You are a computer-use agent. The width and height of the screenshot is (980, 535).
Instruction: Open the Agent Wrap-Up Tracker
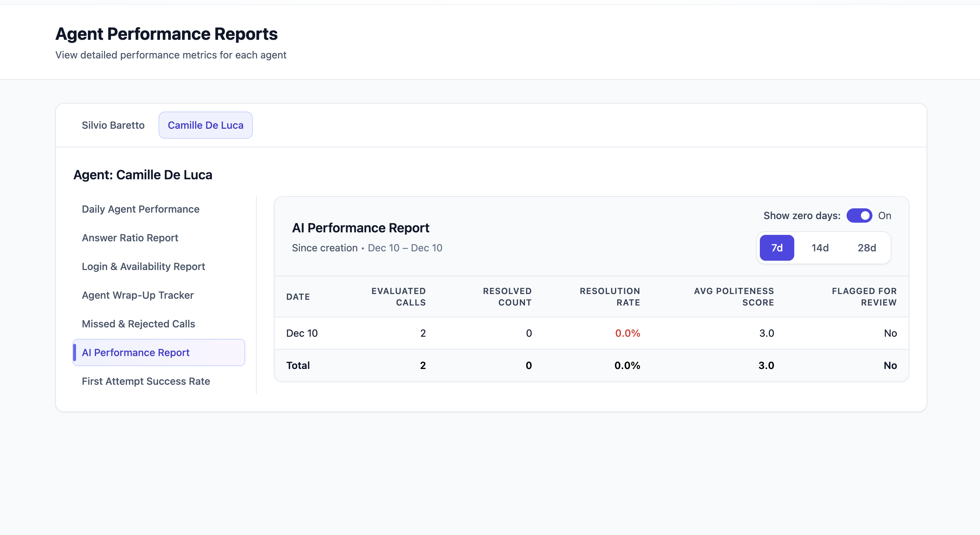point(137,295)
